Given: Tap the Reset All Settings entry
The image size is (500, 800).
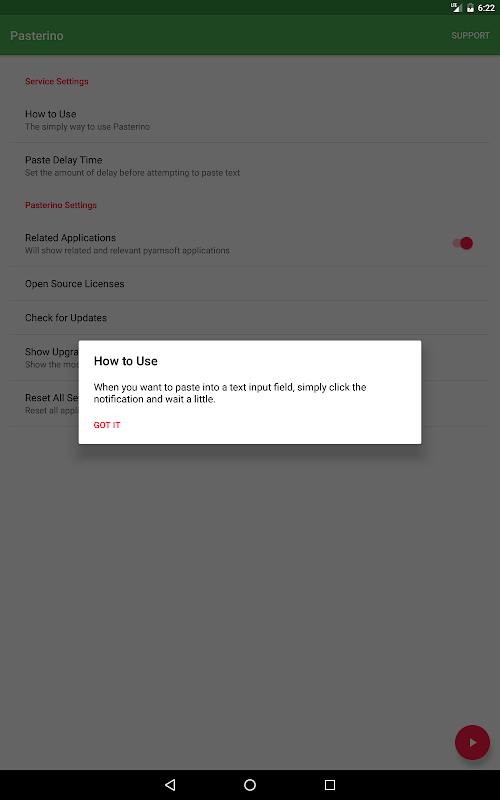Looking at the screenshot, I should click(44, 404).
